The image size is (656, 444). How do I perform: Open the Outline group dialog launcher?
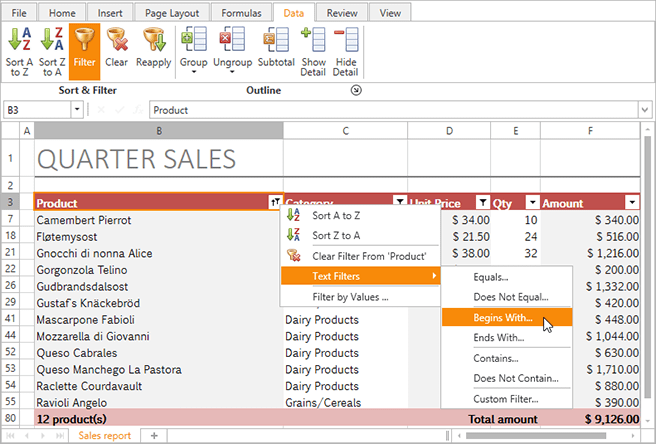(x=356, y=90)
